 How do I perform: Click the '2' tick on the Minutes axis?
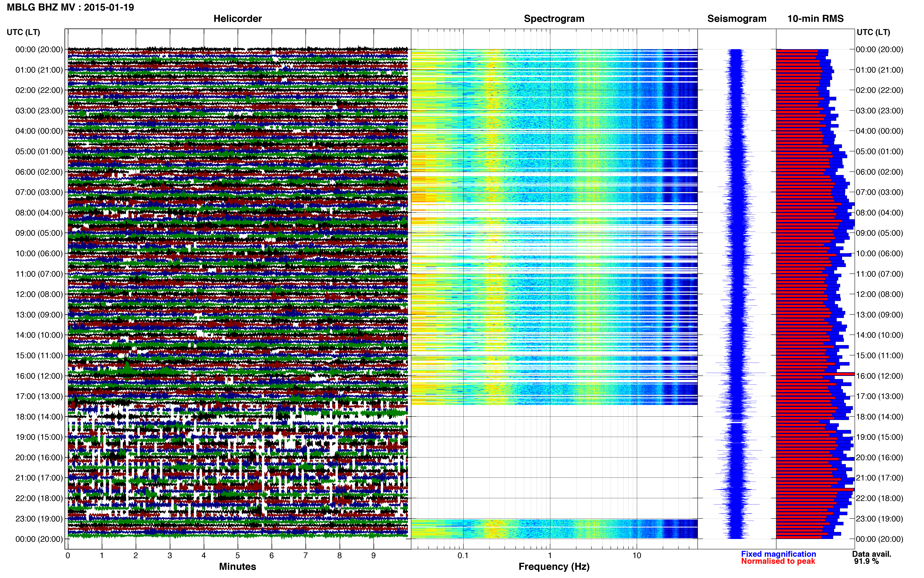(x=136, y=555)
